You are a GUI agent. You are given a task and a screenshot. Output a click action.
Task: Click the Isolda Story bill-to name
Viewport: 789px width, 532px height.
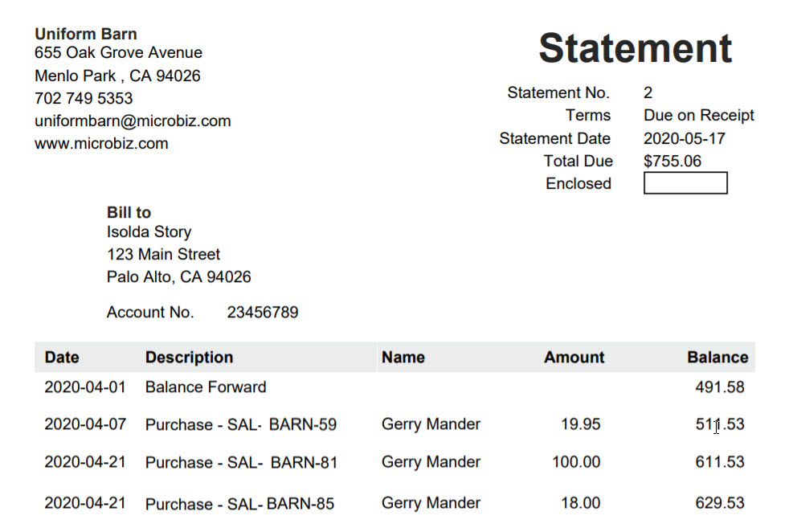pyautogui.click(x=149, y=231)
